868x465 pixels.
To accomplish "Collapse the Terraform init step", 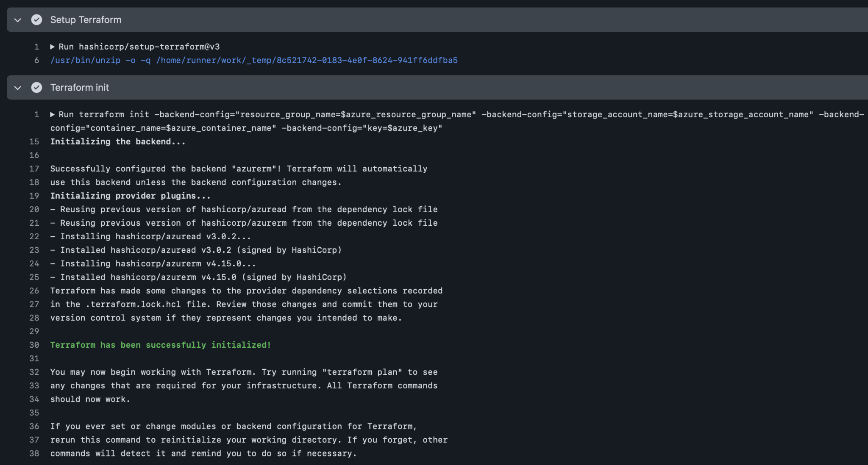I will [x=17, y=88].
